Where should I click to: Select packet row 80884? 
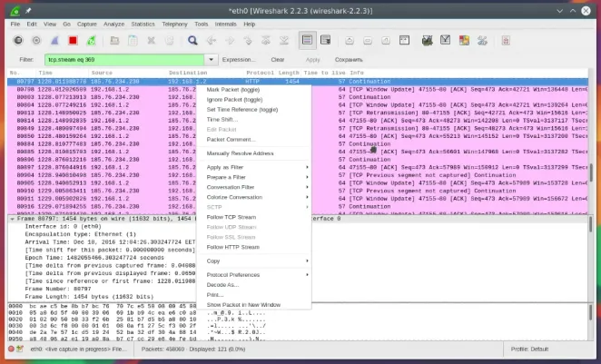tap(298, 144)
